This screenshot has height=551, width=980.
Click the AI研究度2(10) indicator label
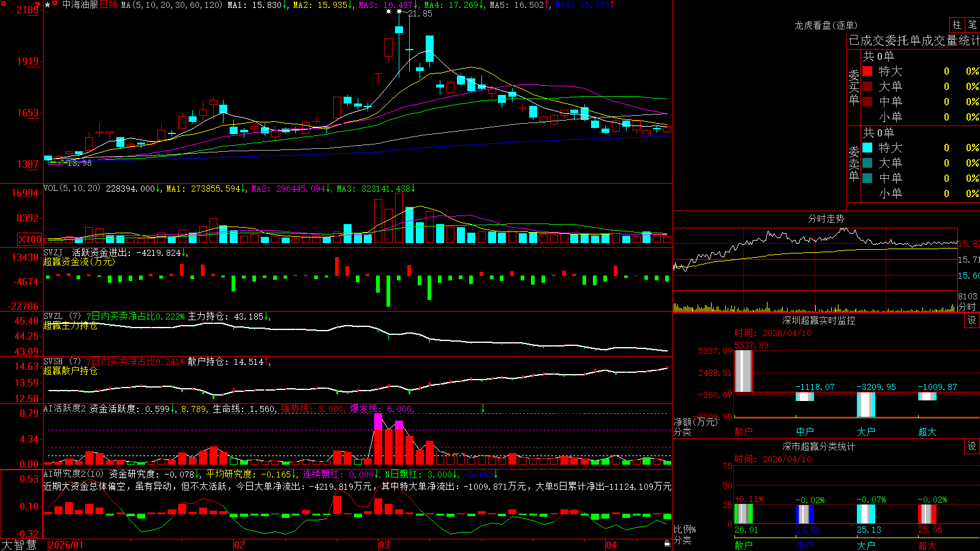point(73,474)
